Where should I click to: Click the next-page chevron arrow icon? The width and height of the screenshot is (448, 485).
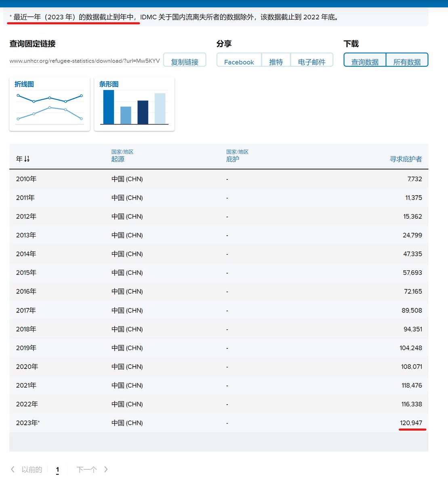[x=106, y=469]
